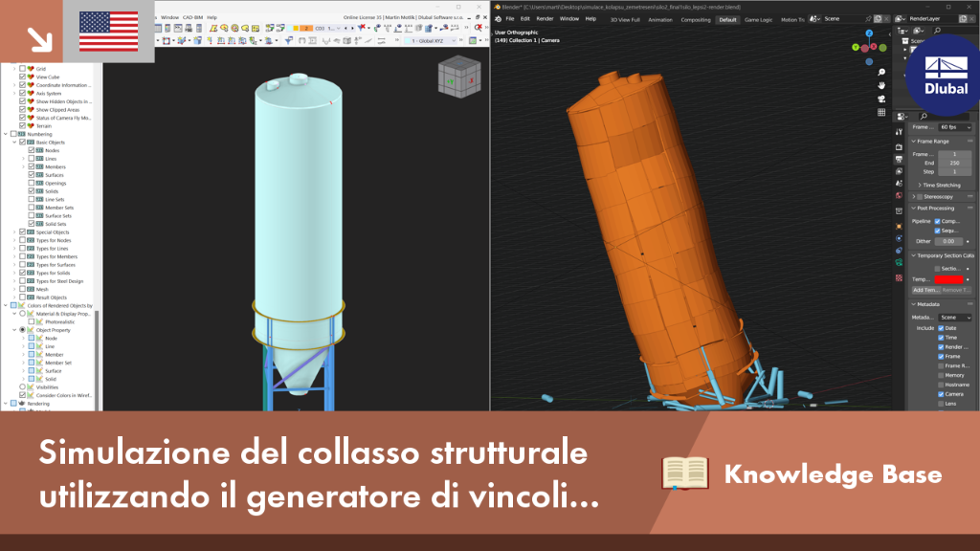980x551 pixels.
Task: Disable the Date metadata checkbox
Action: [941, 328]
